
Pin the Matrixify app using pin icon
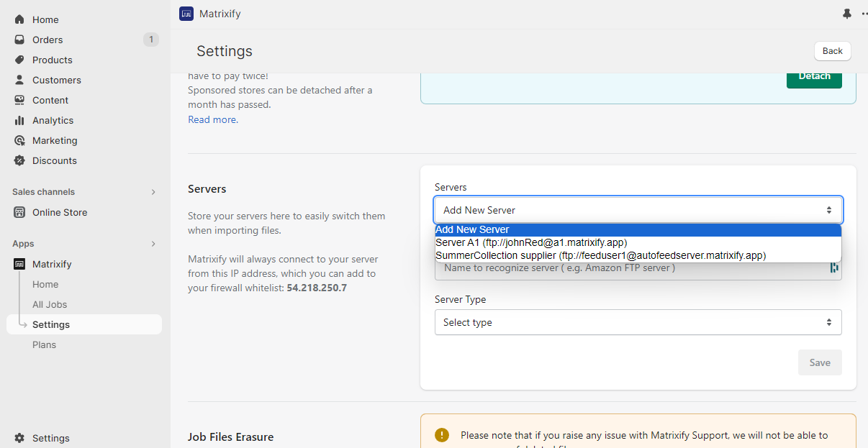tap(846, 14)
